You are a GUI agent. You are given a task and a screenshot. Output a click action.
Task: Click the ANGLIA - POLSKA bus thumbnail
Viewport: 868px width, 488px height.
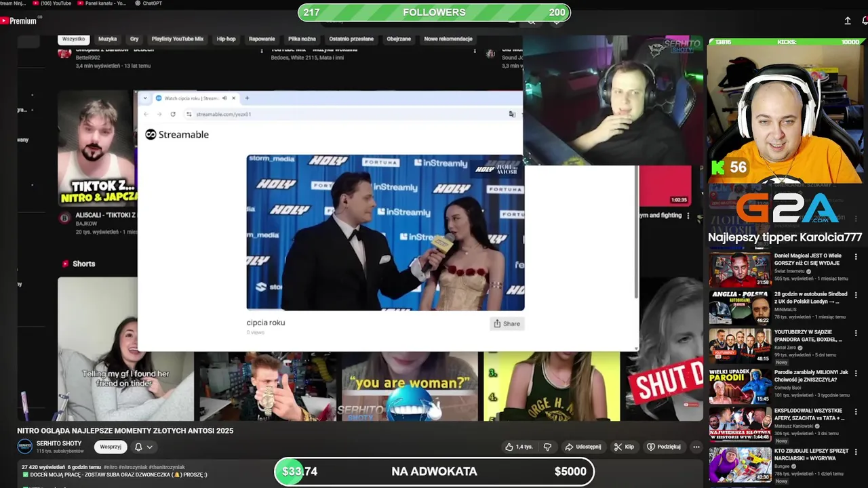[x=740, y=308]
